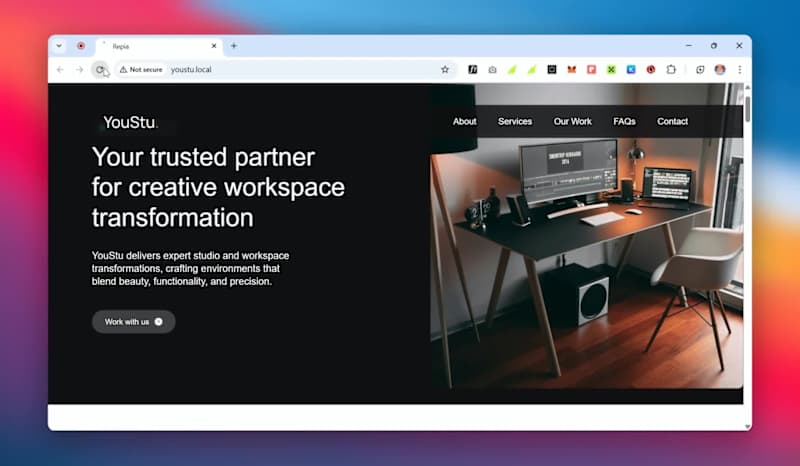Open the Our Work nav link
Viewport: 800px width, 466px height.
point(572,121)
